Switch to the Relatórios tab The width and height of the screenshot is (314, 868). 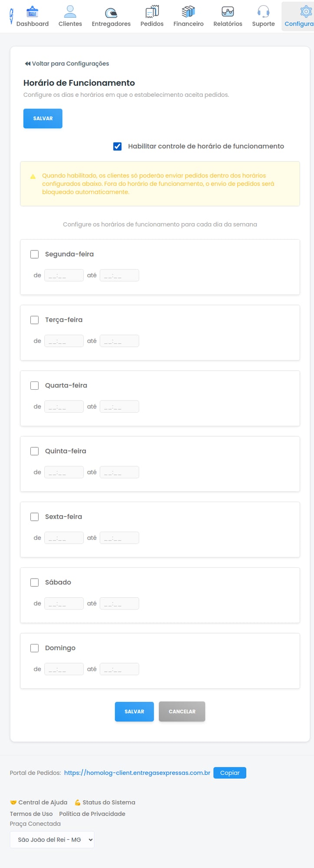pyautogui.click(x=227, y=12)
